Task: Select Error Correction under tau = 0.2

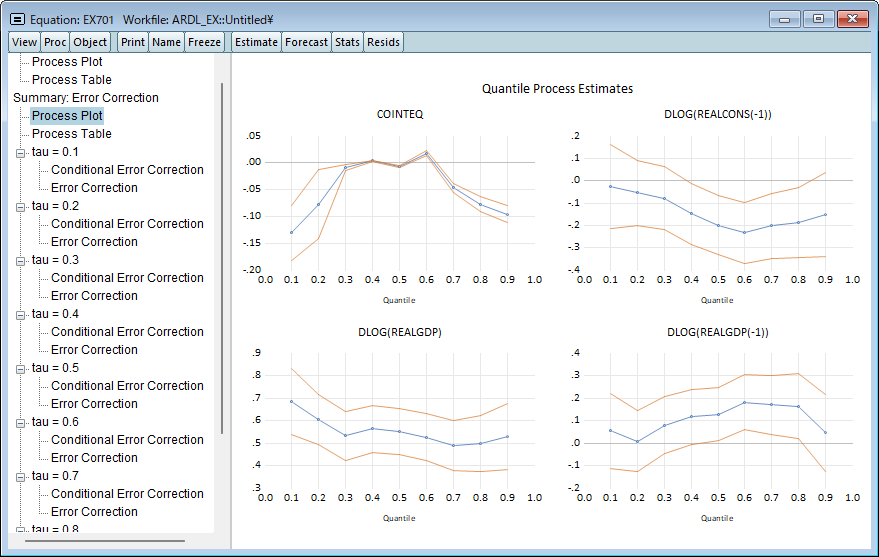Action: coord(94,242)
